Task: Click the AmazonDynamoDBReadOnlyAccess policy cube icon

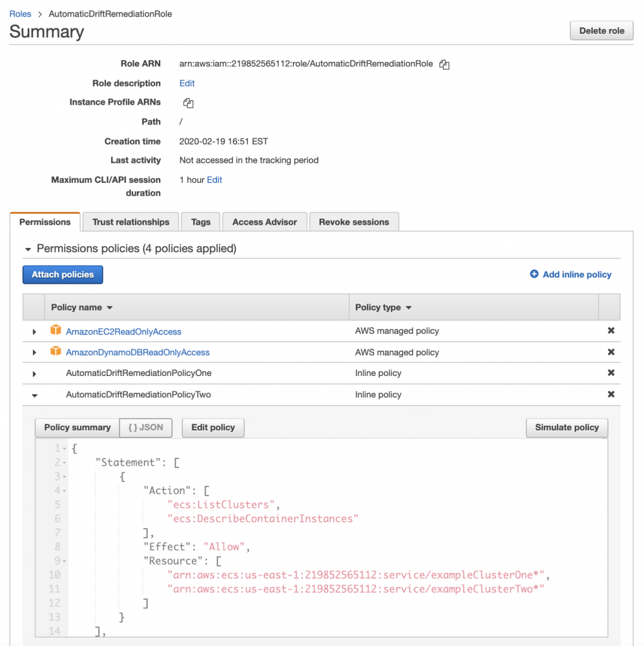Action: coord(56,351)
